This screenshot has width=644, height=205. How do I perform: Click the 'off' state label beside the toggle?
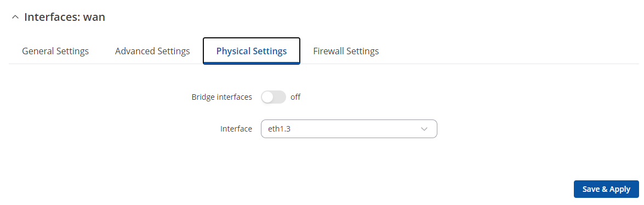[x=295, y=98]
